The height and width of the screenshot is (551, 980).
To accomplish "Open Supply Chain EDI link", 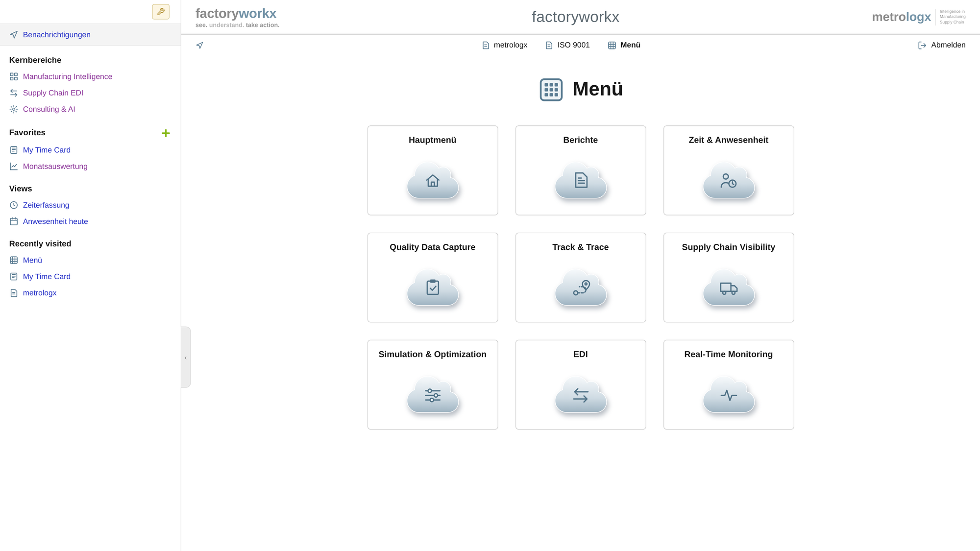I will point(53,93).
